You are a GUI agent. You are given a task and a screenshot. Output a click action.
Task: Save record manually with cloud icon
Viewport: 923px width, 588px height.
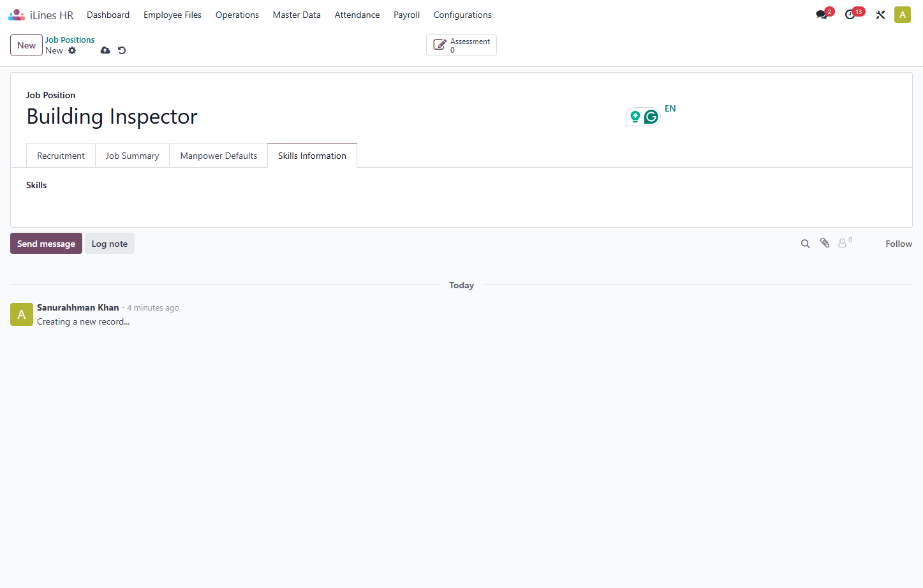[x=105, y=50]
